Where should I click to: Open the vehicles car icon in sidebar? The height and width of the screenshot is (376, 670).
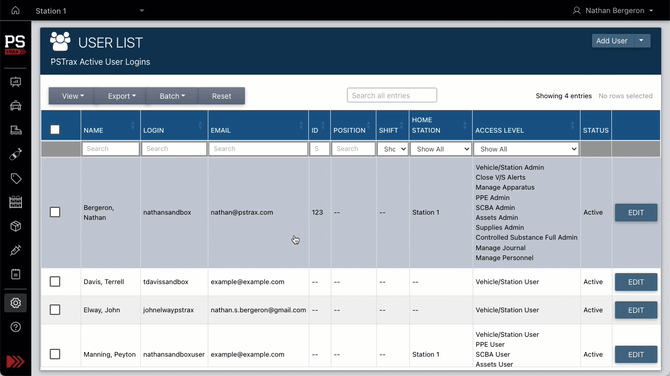[x=16, y=106]
